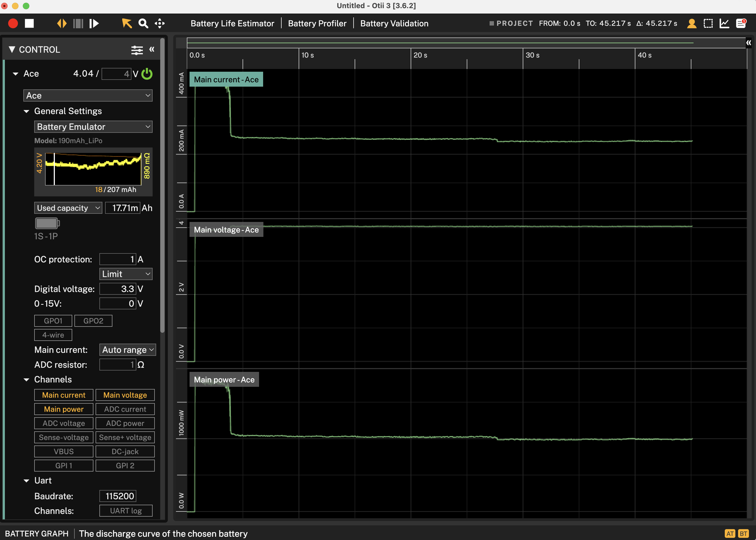Toggle the 4-wire button

coord(53,335)
